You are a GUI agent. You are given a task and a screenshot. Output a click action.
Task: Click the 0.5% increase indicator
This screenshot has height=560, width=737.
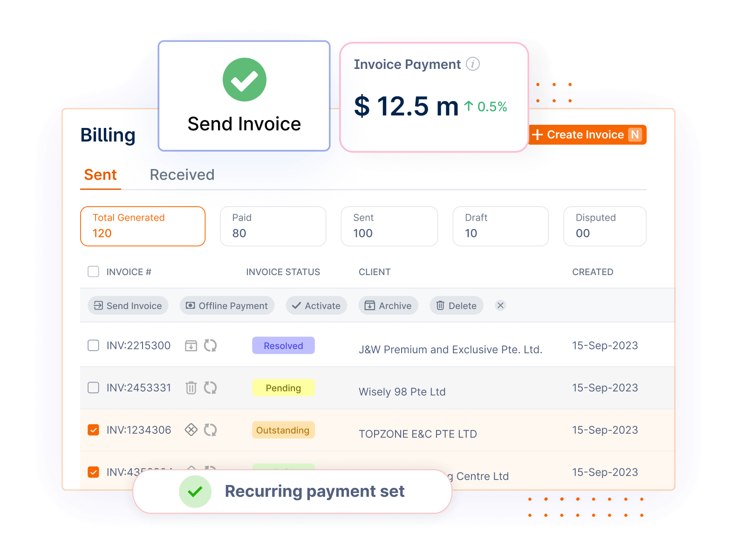(485, 107)
